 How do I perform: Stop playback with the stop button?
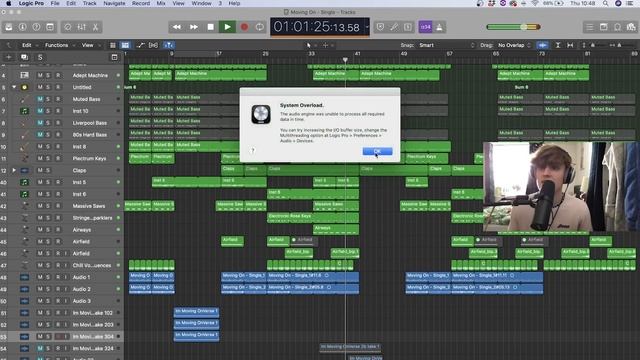tap(211, 27)
